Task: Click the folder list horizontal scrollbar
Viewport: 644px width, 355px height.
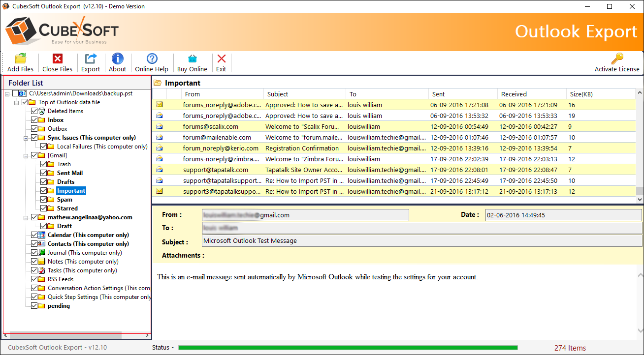Action: 65,335
